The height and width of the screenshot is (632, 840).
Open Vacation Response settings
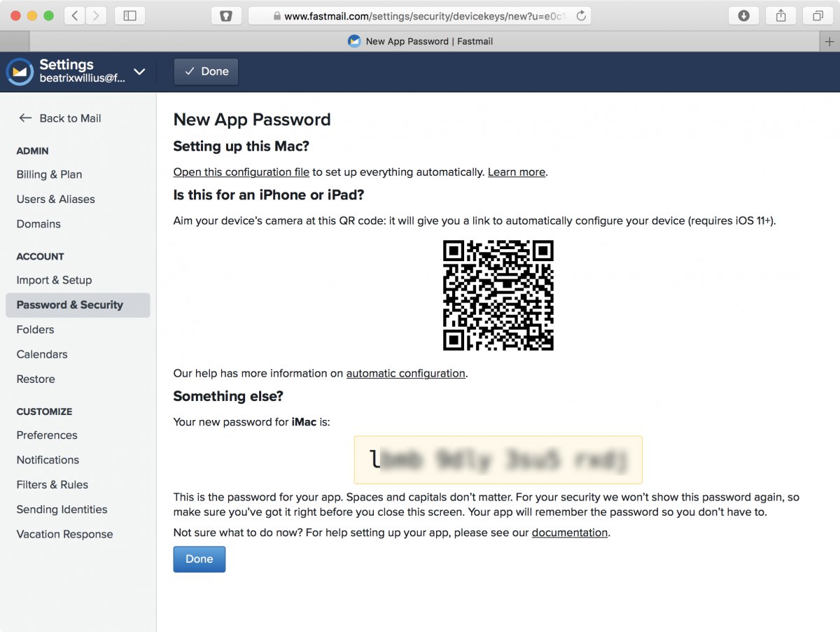coord(64,534)
